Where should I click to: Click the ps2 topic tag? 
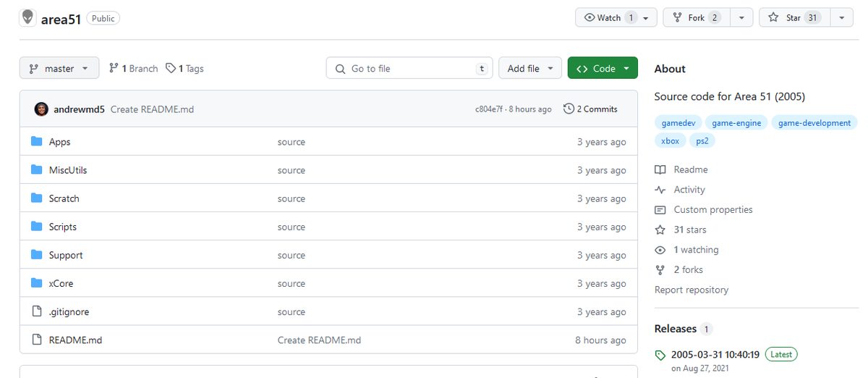[702, 140]
